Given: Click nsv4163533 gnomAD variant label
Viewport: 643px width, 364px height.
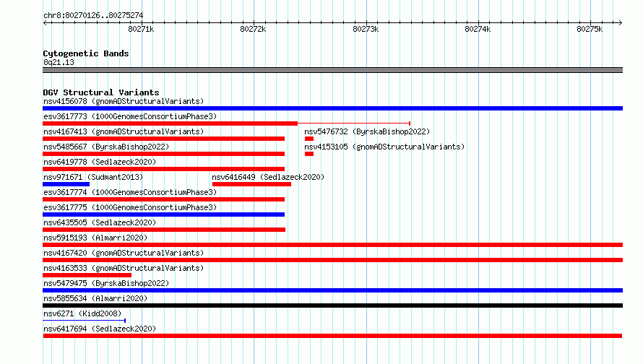Looking at the screenshot, I should (x=124, y=268).
